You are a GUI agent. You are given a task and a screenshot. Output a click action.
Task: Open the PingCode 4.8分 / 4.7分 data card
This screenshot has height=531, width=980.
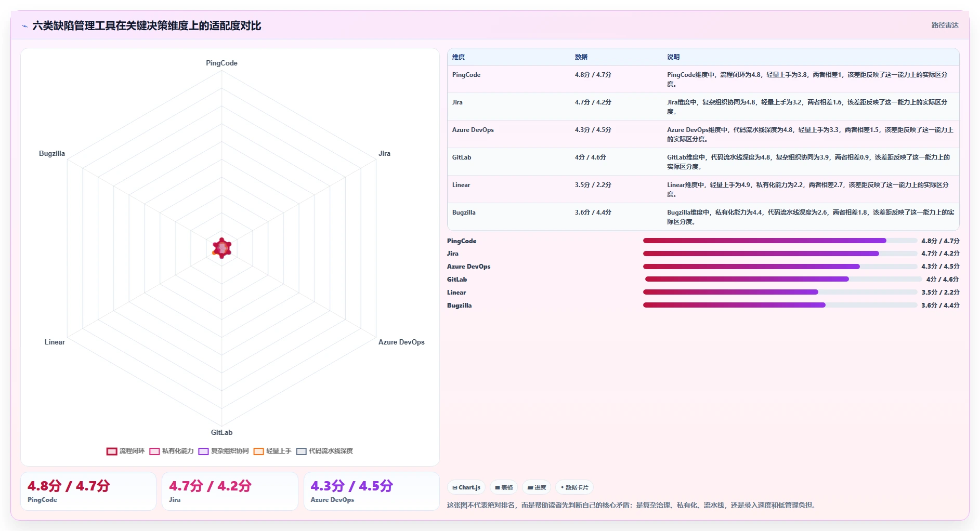coord(88,491)
